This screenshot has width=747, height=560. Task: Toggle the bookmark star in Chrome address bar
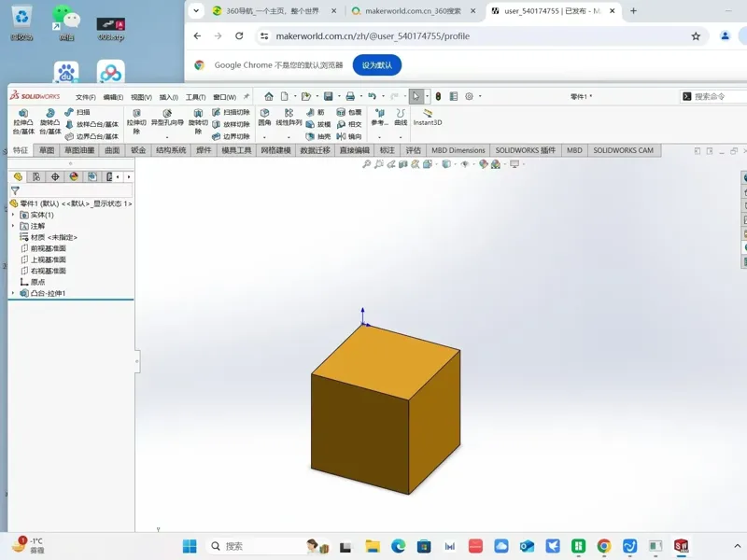point(696,36)
